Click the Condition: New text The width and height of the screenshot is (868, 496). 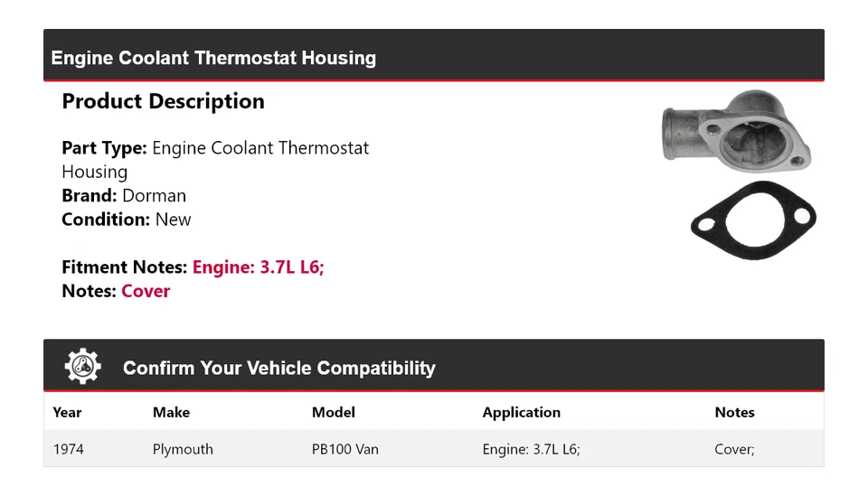coord(127,219)
